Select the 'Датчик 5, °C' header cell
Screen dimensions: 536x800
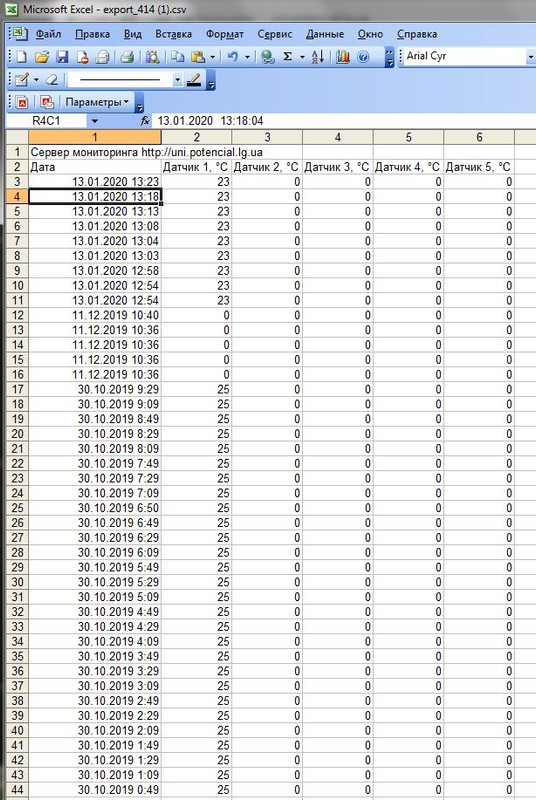(479, 167)
